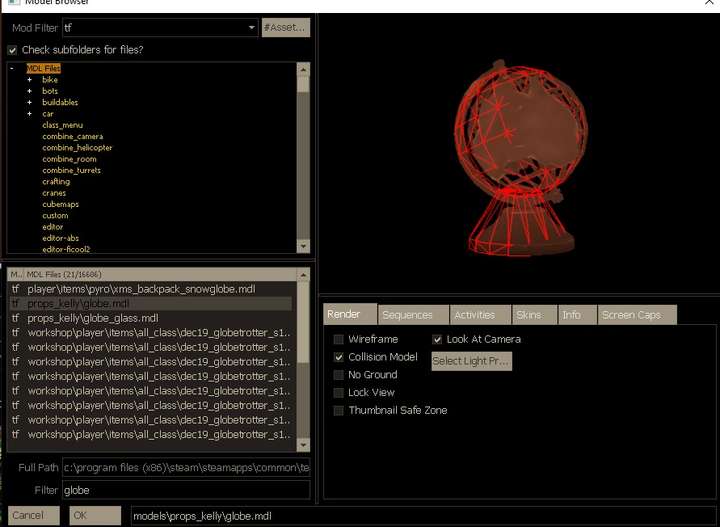Switch to the Sequences tab

[407, 315]
